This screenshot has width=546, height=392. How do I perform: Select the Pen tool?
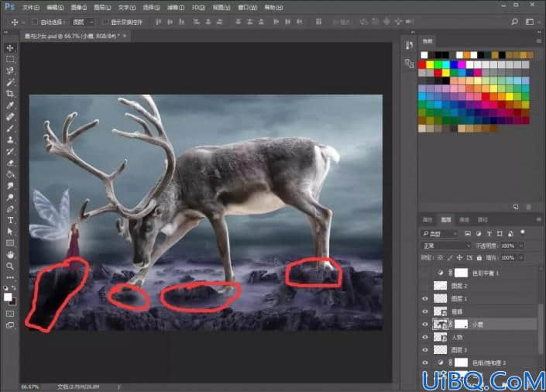pos(10,208)
